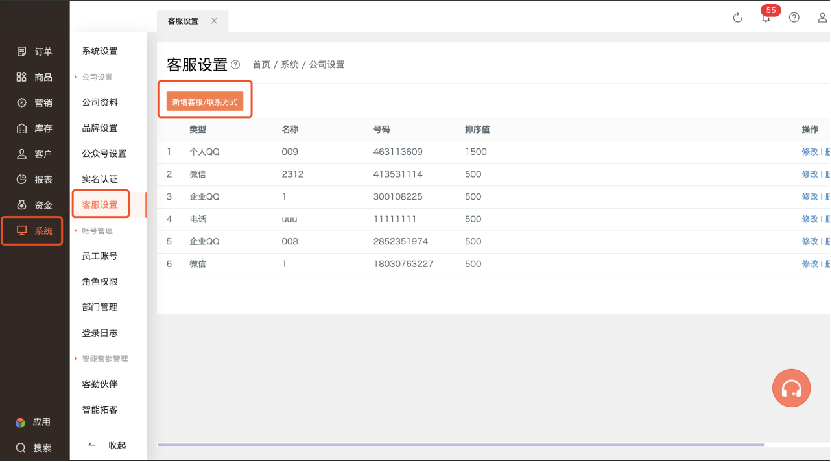This screenshot has width=831, height=462.
Task: Click the refresh icon in top bar
Action: [738, 17]
